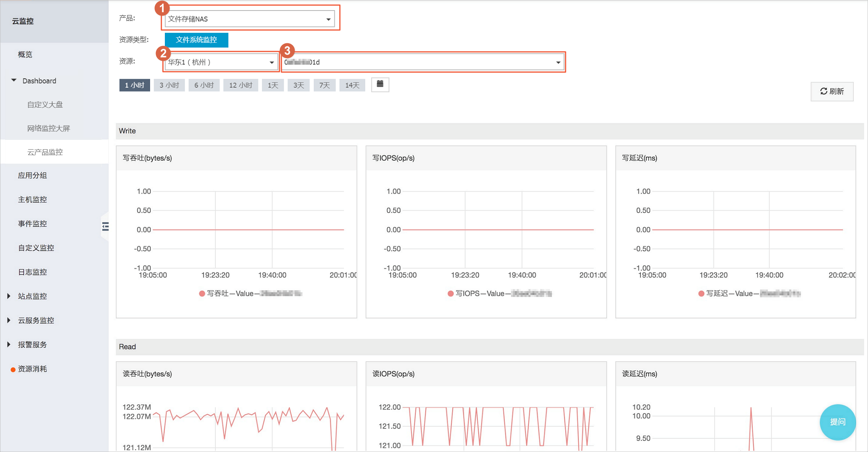Select the 12 小时 time range

240,85
